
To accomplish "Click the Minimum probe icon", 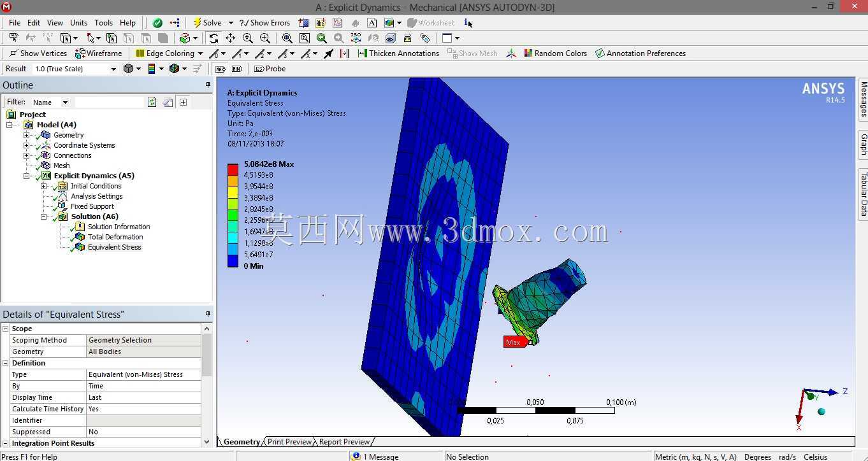I will 237,69.
